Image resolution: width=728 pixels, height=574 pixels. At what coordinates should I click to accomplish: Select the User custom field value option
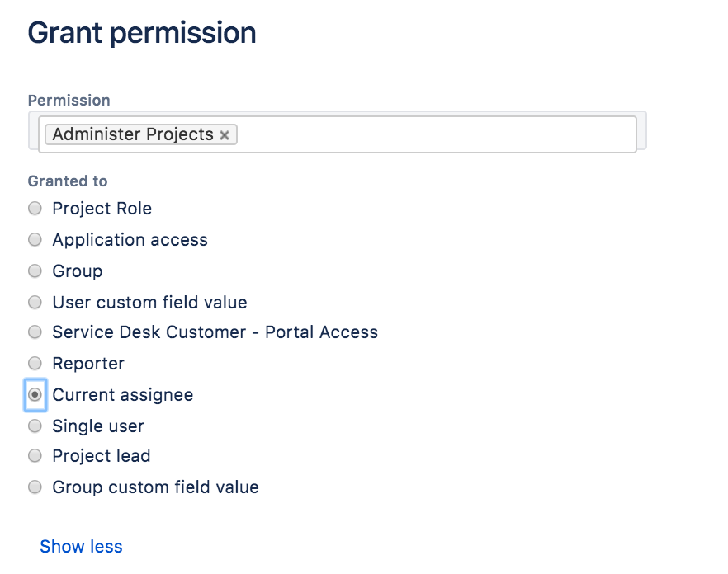[35, 302]
